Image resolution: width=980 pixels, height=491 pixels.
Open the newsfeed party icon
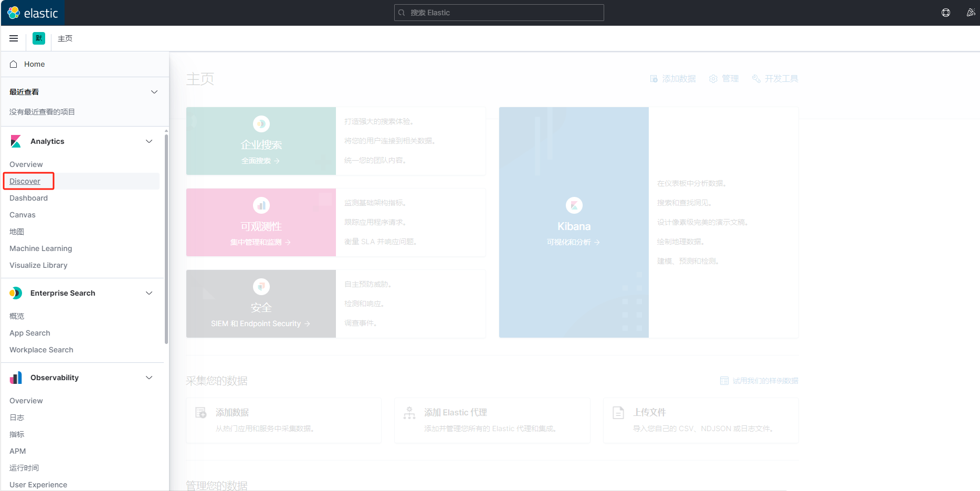tap(971, 13)
